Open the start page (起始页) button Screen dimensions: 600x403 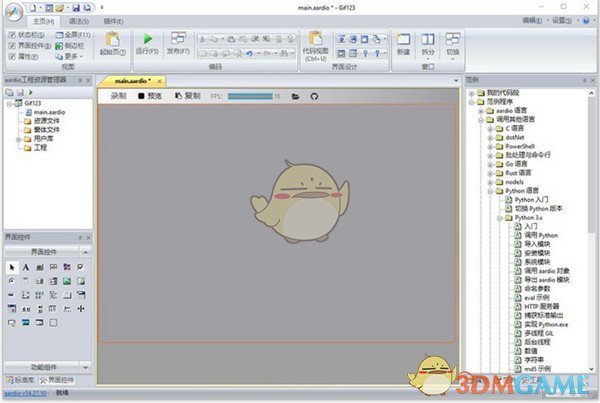point(112,44)
